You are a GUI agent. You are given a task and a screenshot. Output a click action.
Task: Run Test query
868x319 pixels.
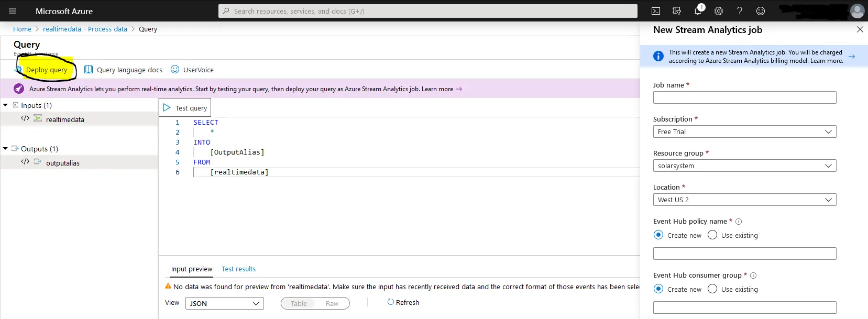[185, 108]
